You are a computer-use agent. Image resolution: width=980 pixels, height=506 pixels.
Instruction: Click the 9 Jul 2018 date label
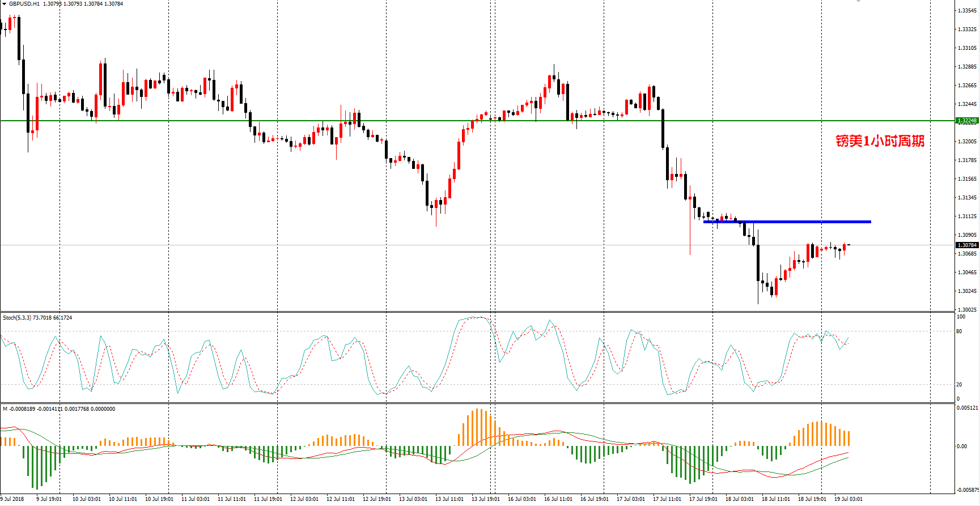pyautogui.click(x=12, y=499)
